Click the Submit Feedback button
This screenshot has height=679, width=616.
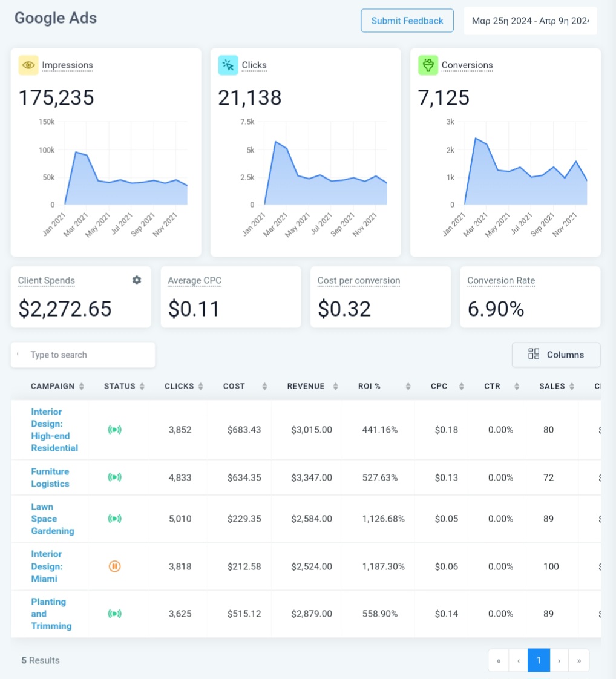[x=407, y=21]
